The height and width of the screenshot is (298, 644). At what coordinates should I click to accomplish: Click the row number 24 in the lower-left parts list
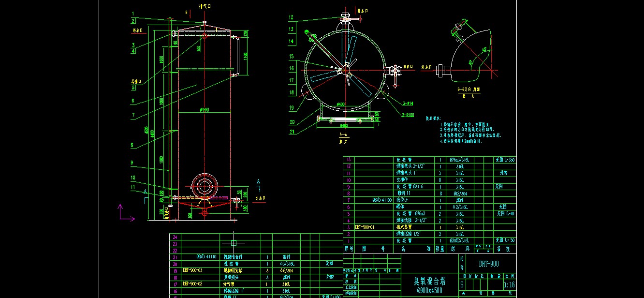(175, 237)
